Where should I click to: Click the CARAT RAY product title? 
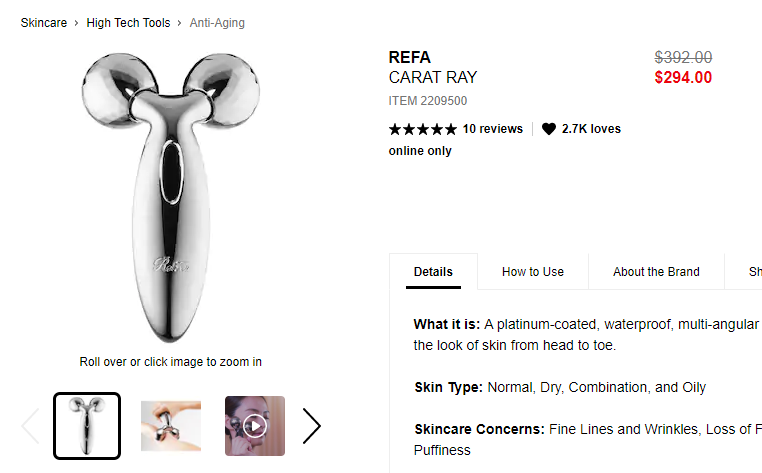(x=433, y=78)
